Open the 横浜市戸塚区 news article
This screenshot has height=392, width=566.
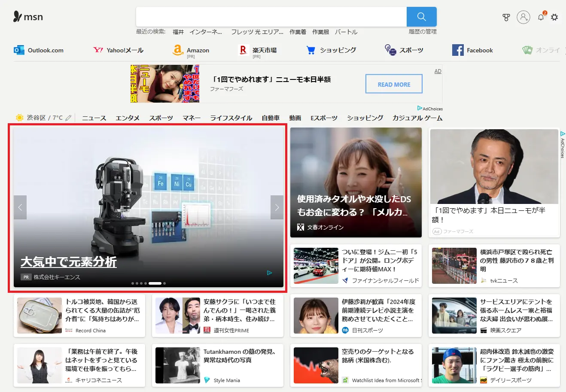(494, 266)
